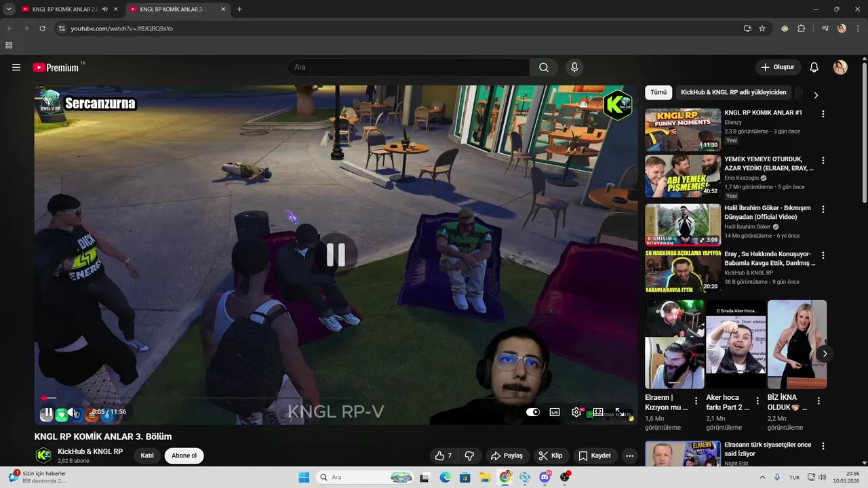Show next Shorts with the right arrow
Viewport: 868px width, 488px height.
[825, 354]
